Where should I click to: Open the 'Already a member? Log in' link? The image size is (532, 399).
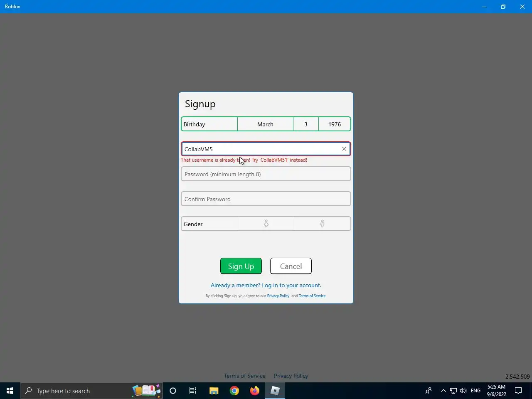tap(266, 285)
